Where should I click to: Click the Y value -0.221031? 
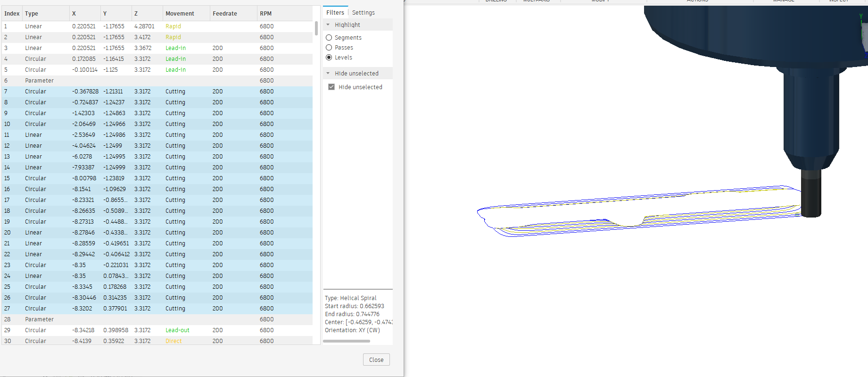(116, 265)
